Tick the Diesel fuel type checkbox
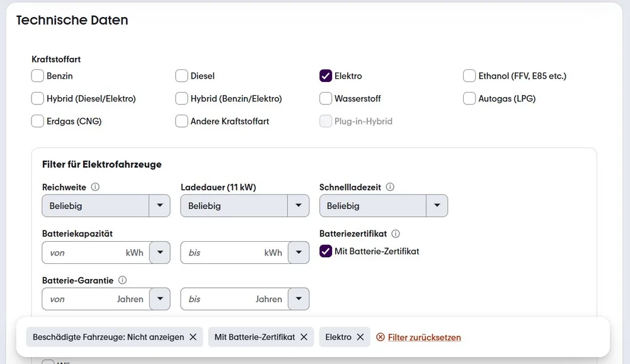 (181, 76)
